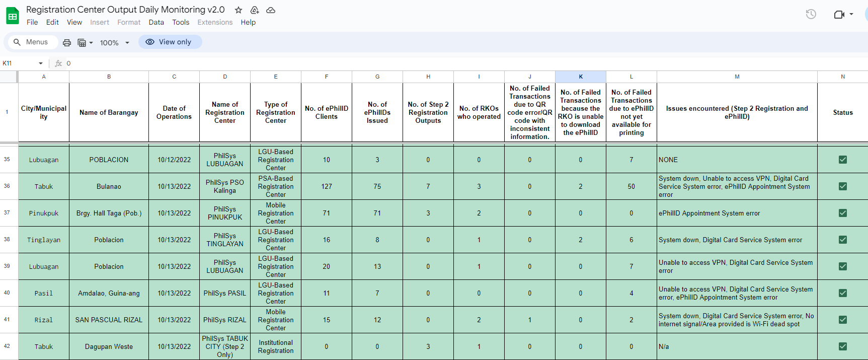Click the print icon
The height and width of the screenshot is (360, 868).
click(67, 42)
